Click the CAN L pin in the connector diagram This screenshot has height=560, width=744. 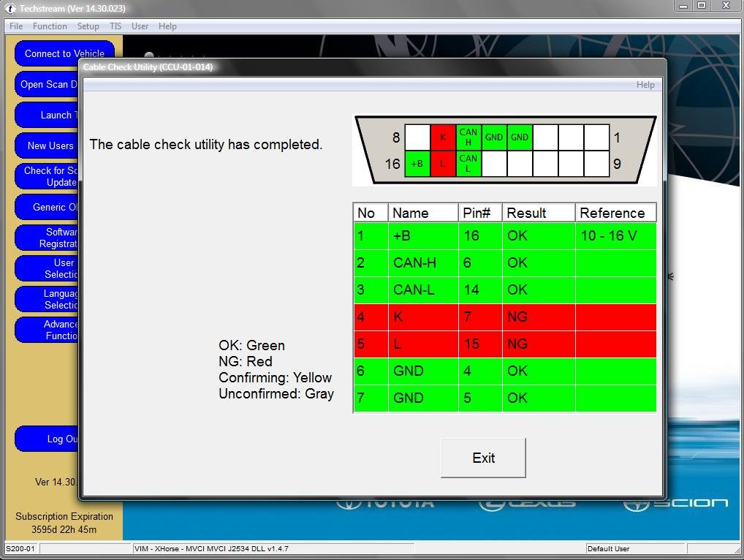click(468, 164)
